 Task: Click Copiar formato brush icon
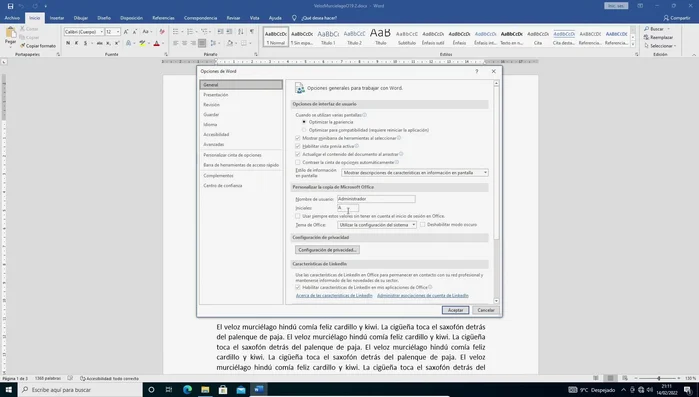[x=23, y=45]
